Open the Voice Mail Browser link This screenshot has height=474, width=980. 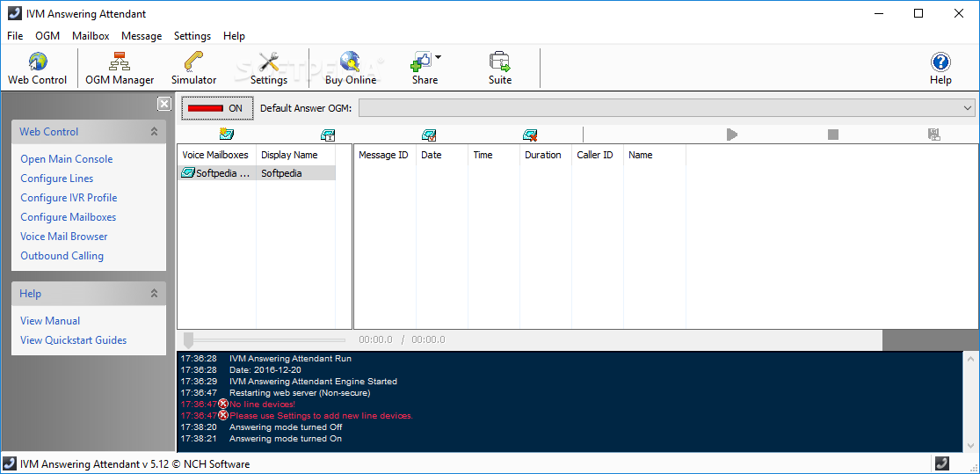coord(64,237)
